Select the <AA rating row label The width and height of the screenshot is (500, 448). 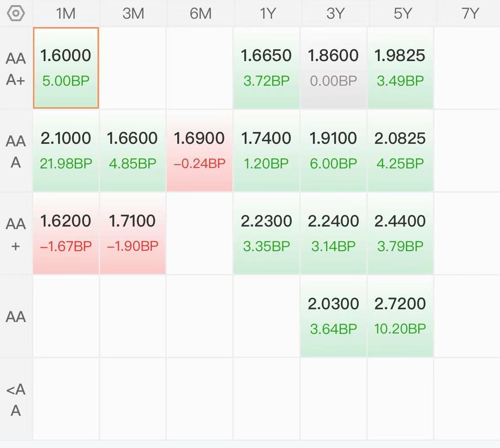pyautogui.click(x=16, y=400)
